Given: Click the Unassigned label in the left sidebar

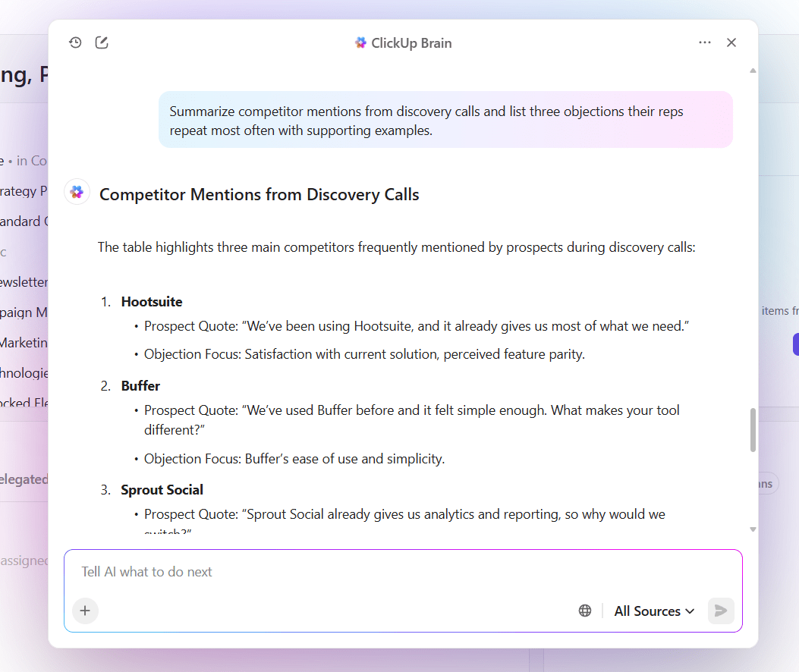Looking at the screenshot, I should coord(24,561).
